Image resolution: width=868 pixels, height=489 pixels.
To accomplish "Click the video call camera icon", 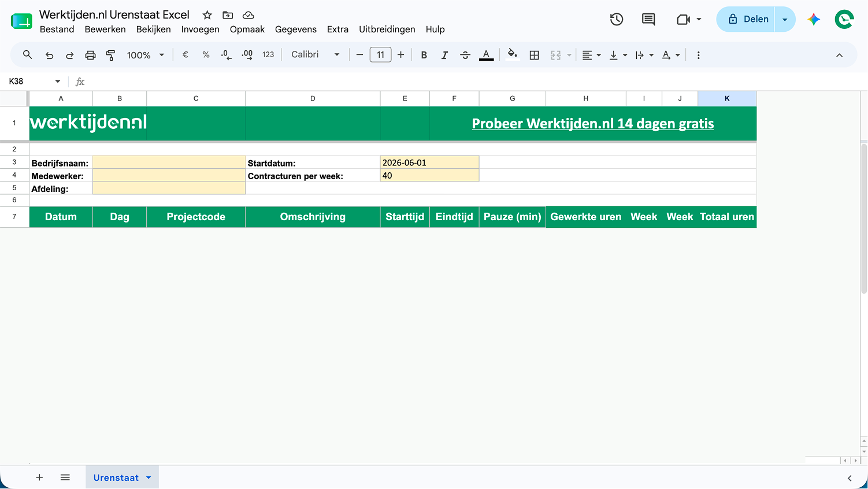I will (x=684, y=20).
